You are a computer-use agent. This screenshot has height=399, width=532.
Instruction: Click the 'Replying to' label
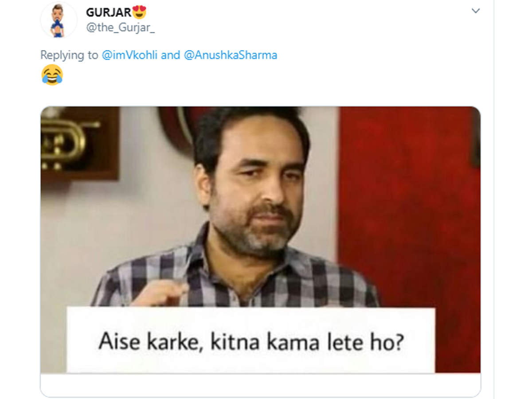click(x=69, y=55)
